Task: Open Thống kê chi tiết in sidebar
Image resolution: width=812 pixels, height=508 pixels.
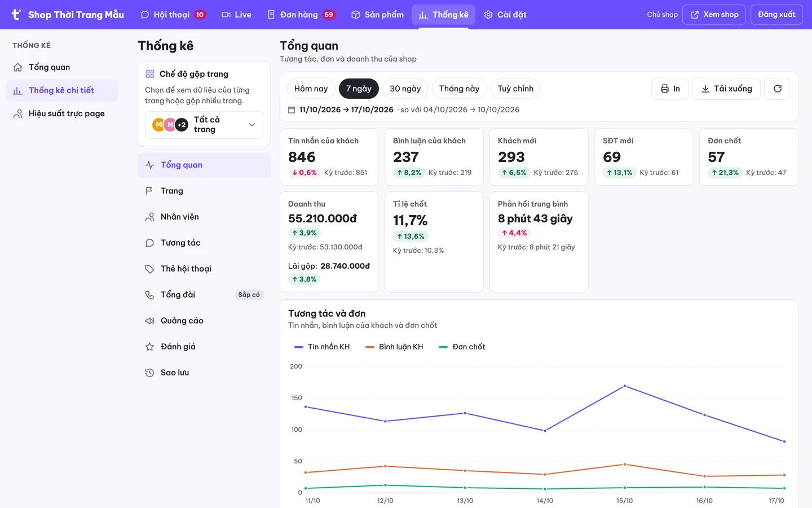Action: pyautogui.click(x=62, y=90)
